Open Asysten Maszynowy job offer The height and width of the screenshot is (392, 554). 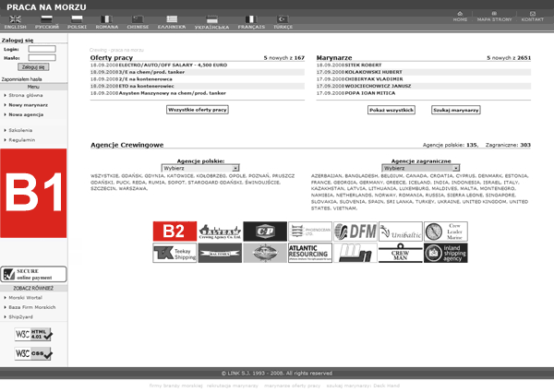click(172, 93)
